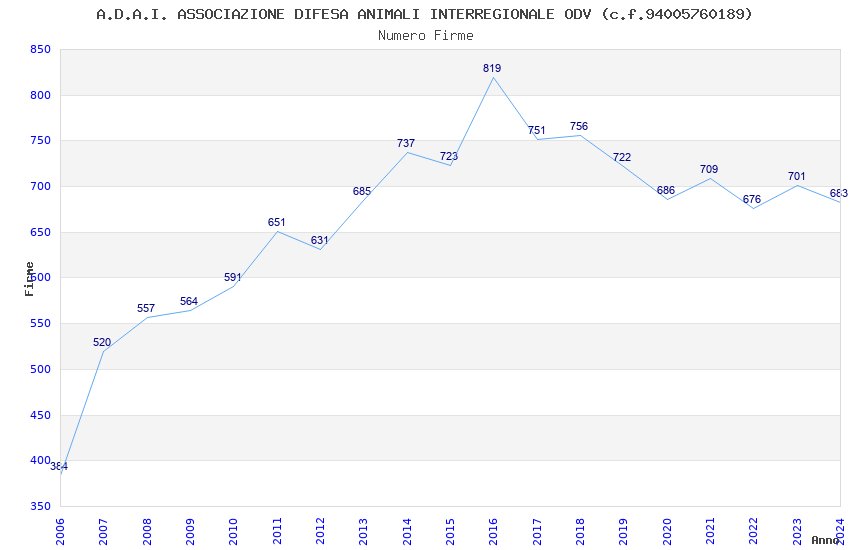Click the chart title A.D.A.I. ASSOCIAZIONE DIFESA ANIMALI
Screen dimensions: 850x550
click(424, 14)
